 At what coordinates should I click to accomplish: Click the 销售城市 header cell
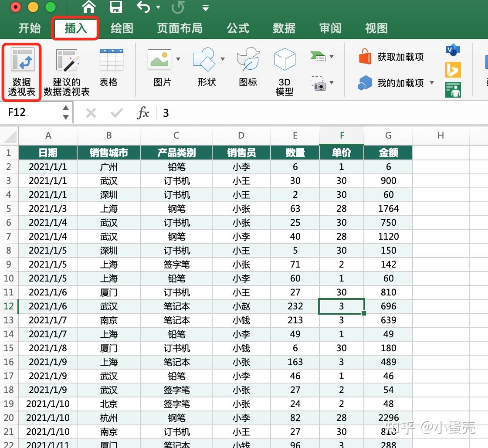[x=109, y=153]
